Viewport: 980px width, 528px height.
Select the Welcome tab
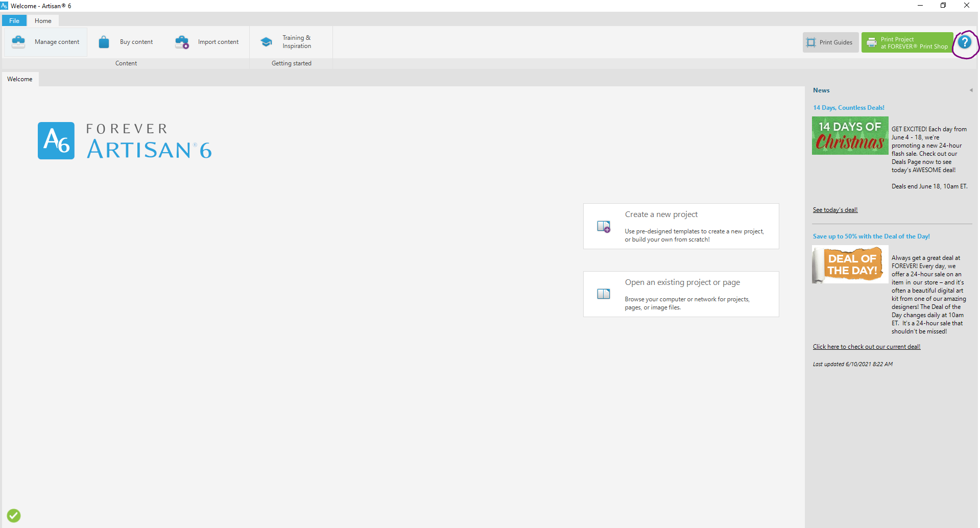tap(20, 79)
